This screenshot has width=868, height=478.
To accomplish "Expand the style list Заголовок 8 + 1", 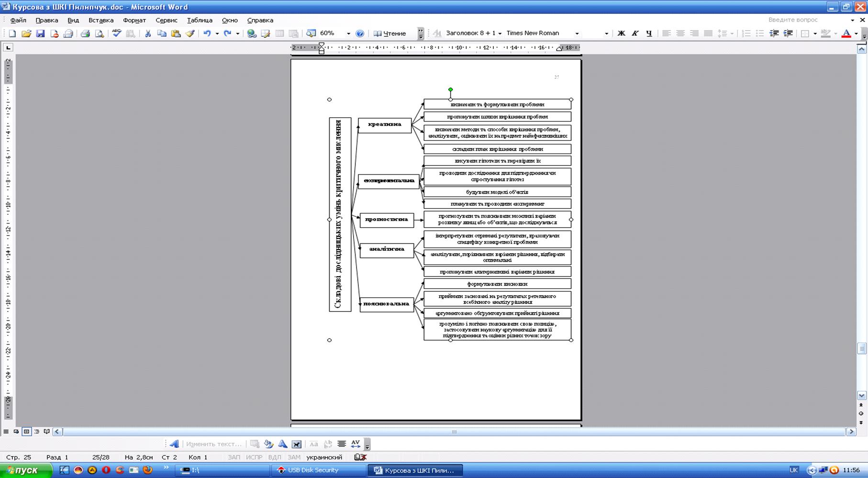I will tap(500, 33).
